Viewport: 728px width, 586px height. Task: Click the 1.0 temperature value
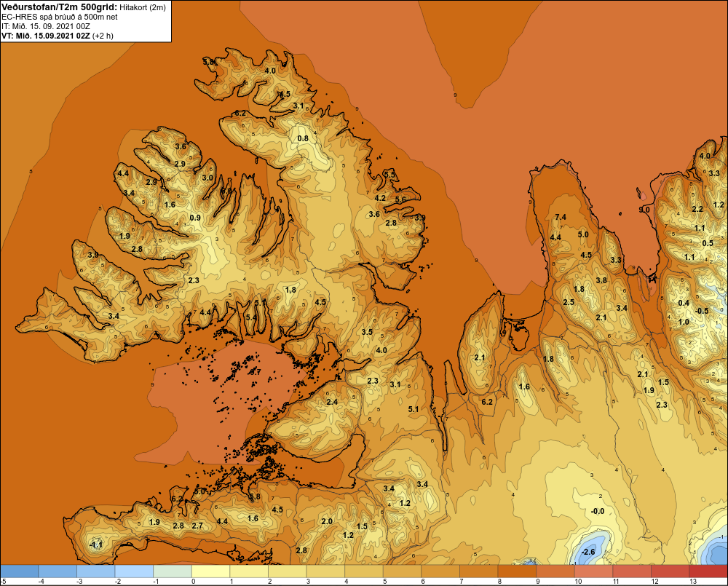(684, 322)
